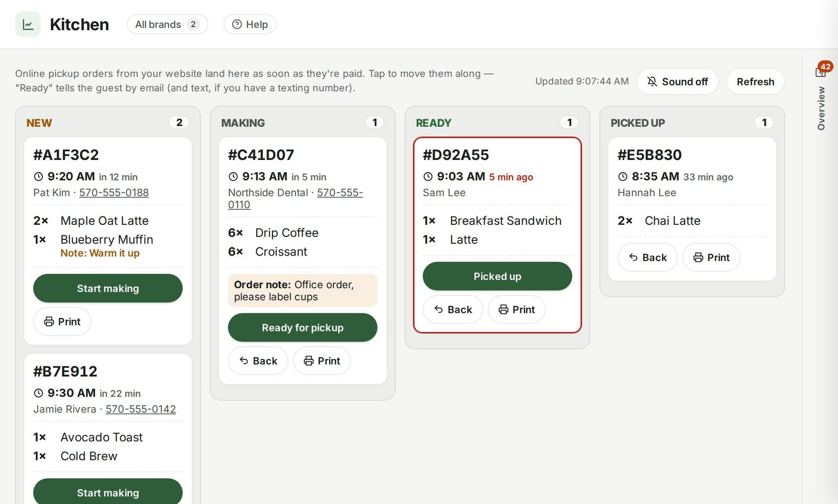Select order ID #B7E912 heading
Viewport: 838px width, 504px height.
pos(65,371)
